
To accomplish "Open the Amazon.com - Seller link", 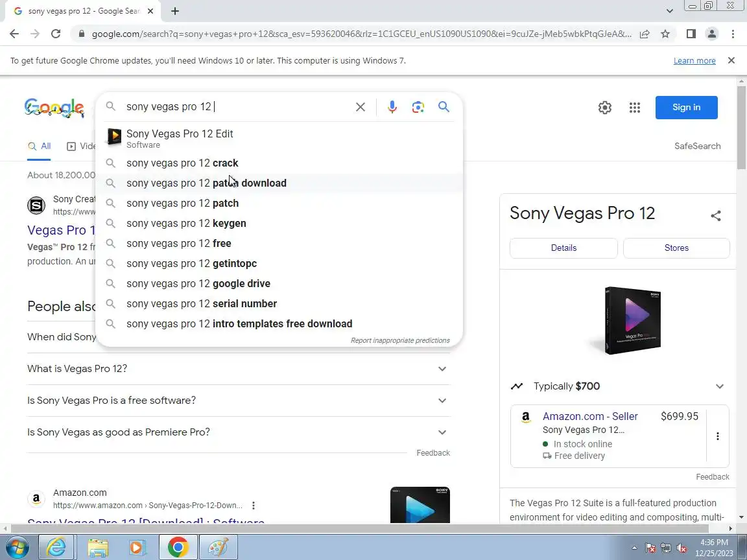I will pyautogui.click(x=590, y=416).
